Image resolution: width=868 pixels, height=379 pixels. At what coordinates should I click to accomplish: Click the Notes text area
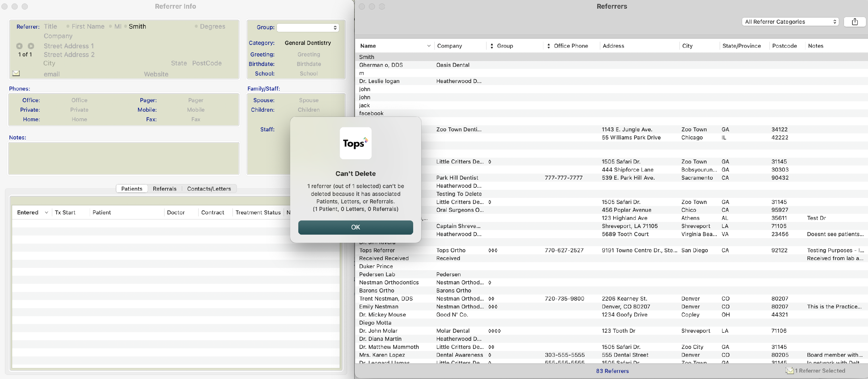click(124, 158)
